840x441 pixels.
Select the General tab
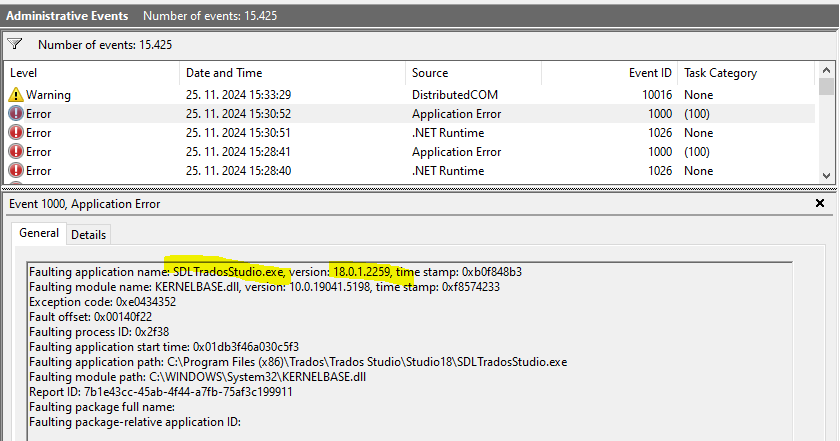click(x=39, y=233)
